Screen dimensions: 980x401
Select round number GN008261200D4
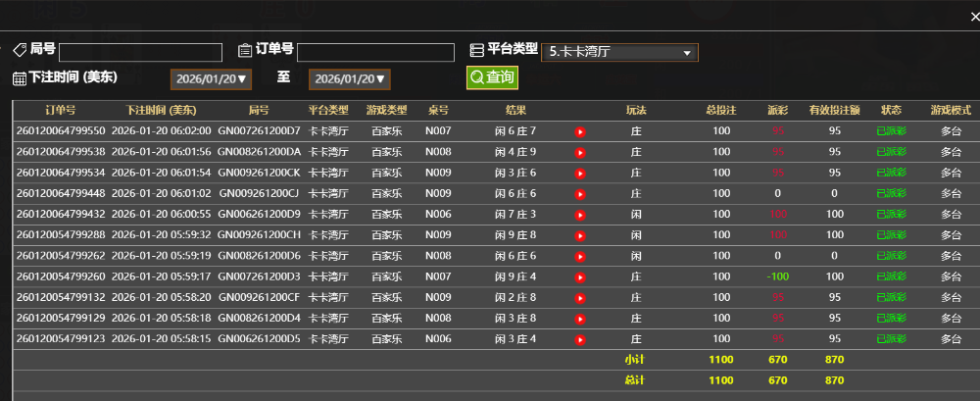(x=259, y=318)
